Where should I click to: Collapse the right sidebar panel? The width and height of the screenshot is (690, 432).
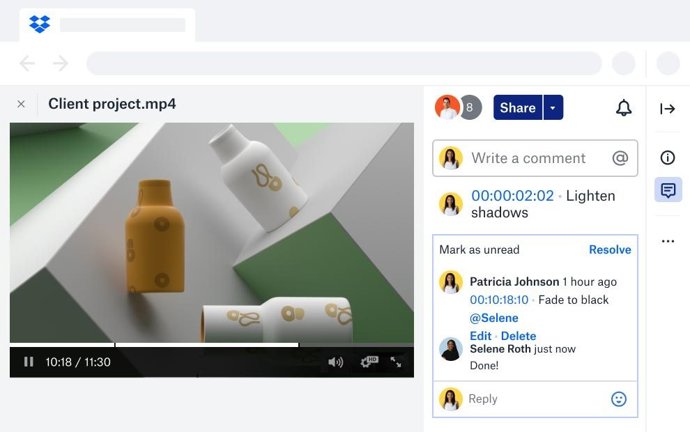click(x=667, y=108)
